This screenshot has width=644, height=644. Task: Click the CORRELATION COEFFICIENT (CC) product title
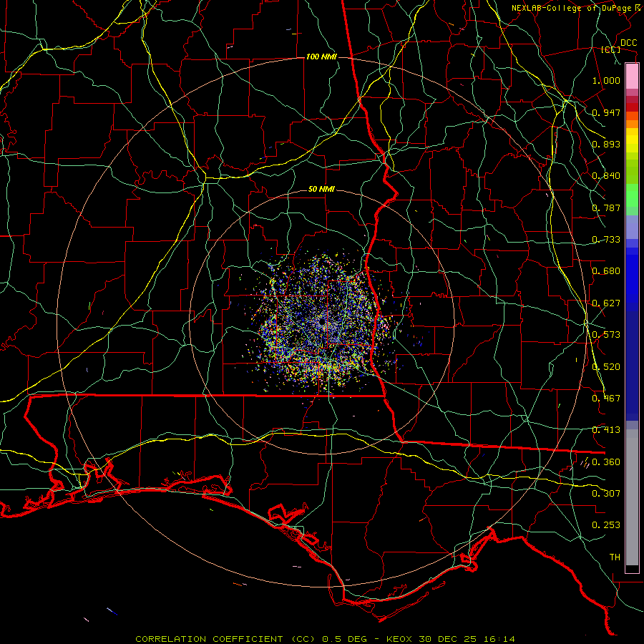point(225,639)
